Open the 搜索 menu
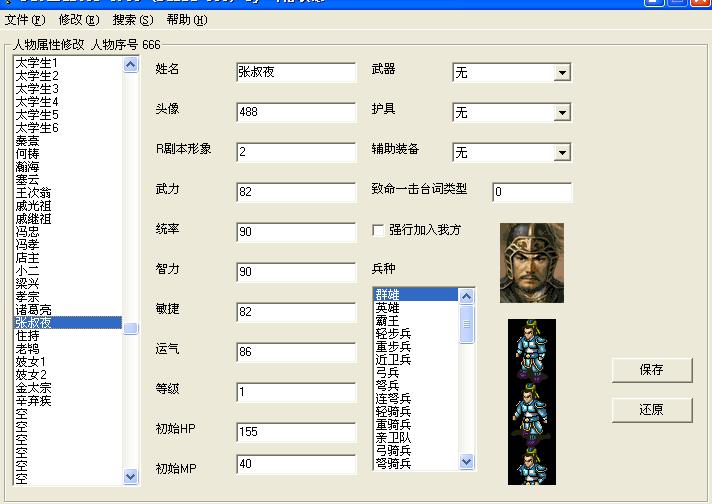 pyautogui.click(x=133, y=20)
